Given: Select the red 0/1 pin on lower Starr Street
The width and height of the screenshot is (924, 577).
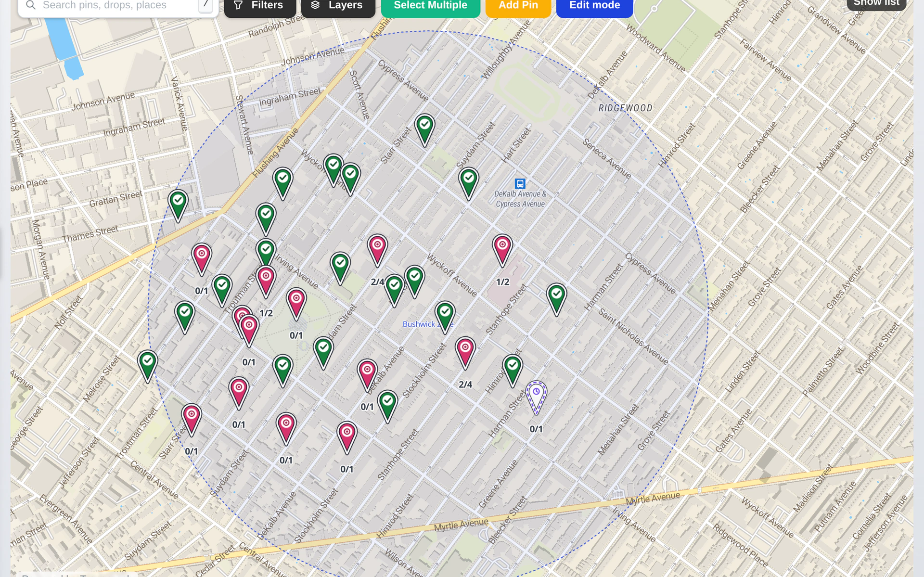Looking at the screenshot, I should click(192, 420).
